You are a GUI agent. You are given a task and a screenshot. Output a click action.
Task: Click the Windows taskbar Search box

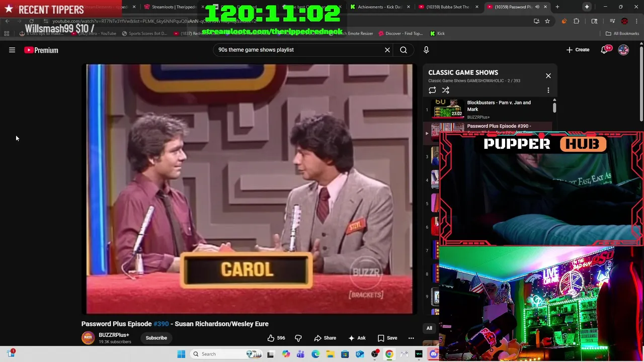[226, 354]
